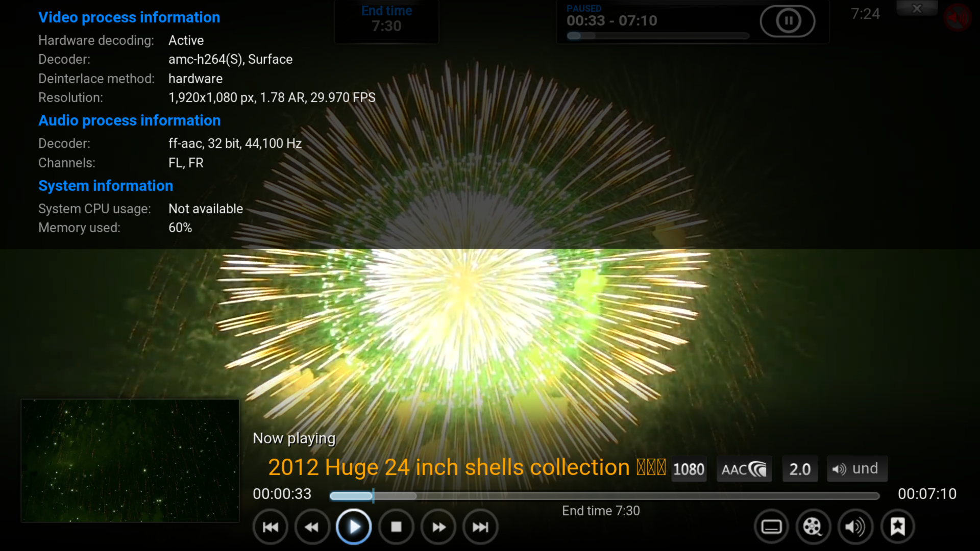Click the 1080 resolution badge
This screenshot has height=551, width=980.
[689, 469]
